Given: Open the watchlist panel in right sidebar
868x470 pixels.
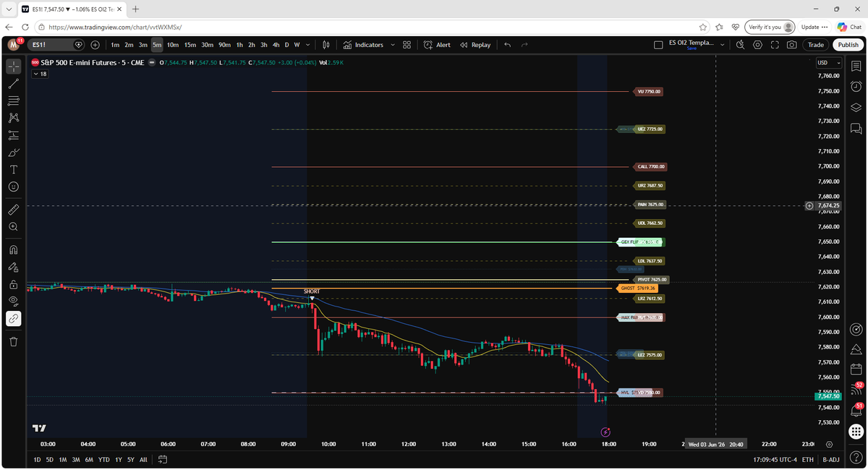Looking at the screenshot, I should pyautogui.click(x=856, y=66).
